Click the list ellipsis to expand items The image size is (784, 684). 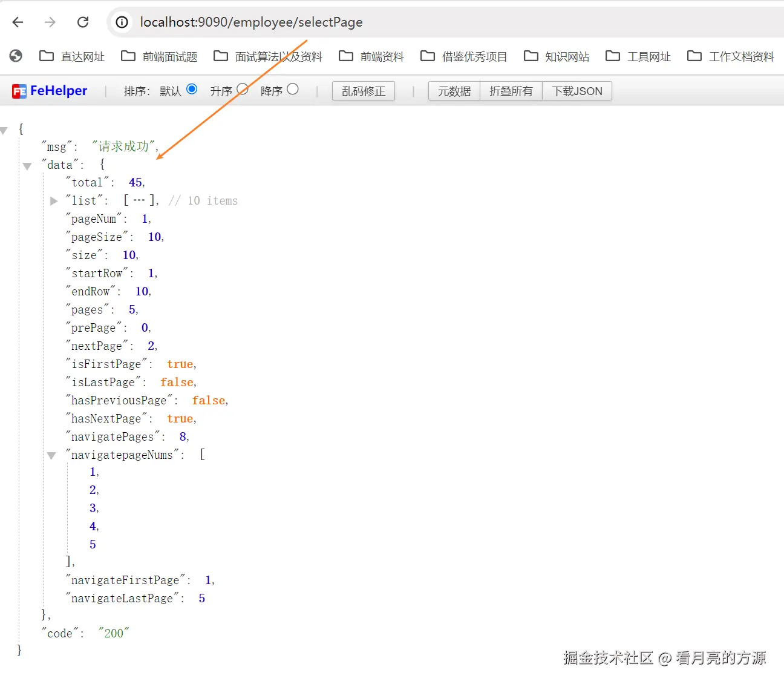pyautogui.click(x=139, y=200)
